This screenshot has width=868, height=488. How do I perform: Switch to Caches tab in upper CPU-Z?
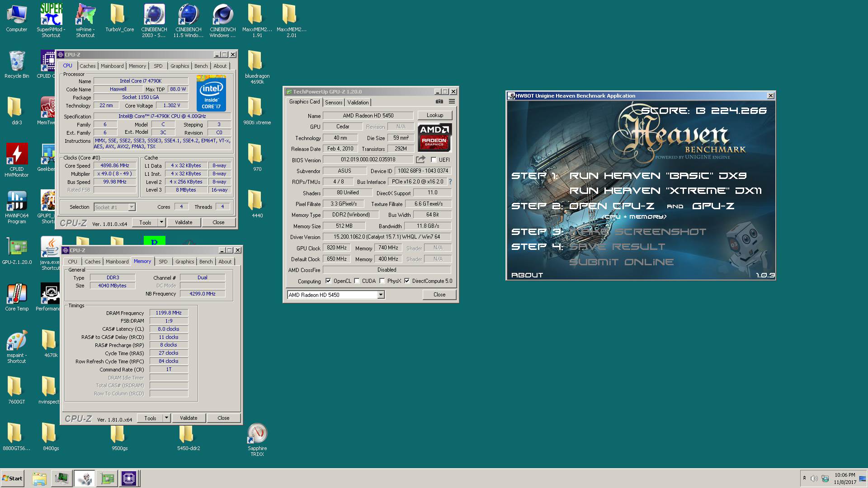[x=88, y=66]
